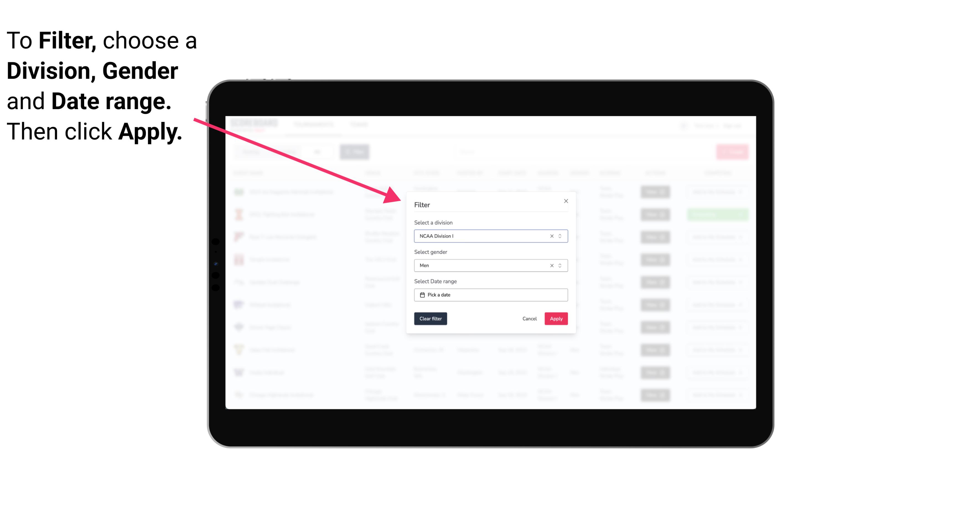This screenshot has width=980, height=527.
Task: Click the Pick a date input field
Action: [x=490, y=295]
